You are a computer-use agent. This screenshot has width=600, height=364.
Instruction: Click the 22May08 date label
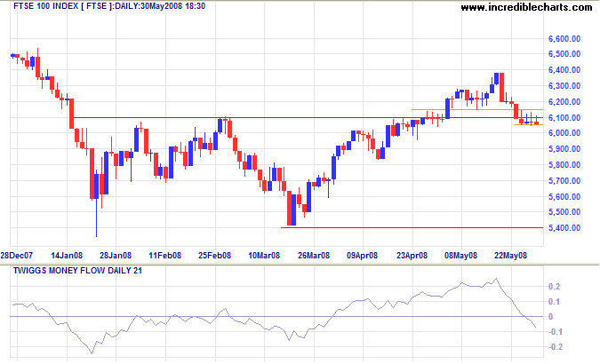tap(510, 256)
